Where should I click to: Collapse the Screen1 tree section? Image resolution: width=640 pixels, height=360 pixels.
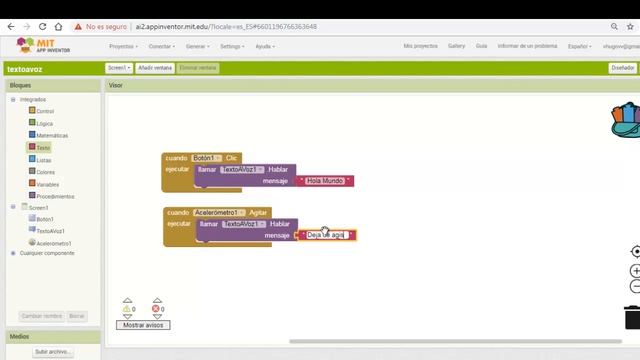click(x=13, y=207)
